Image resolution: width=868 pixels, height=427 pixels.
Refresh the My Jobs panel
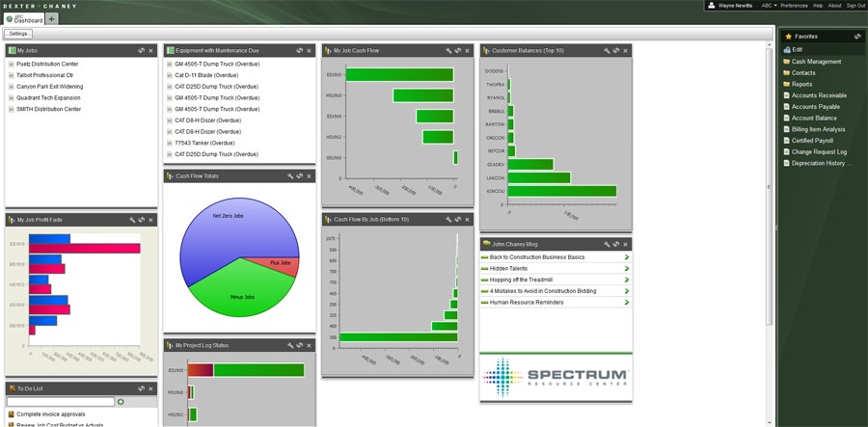tap(141, 50)
